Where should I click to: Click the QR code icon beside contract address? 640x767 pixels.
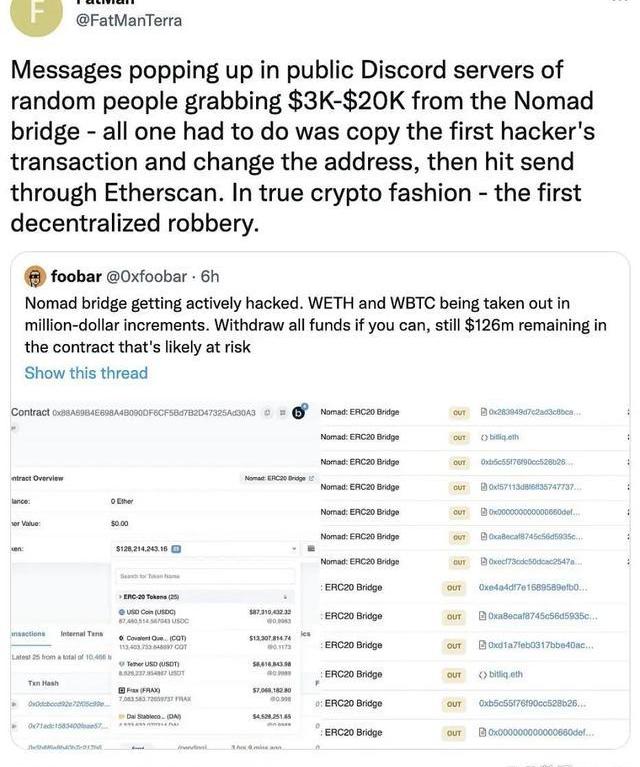283,412
